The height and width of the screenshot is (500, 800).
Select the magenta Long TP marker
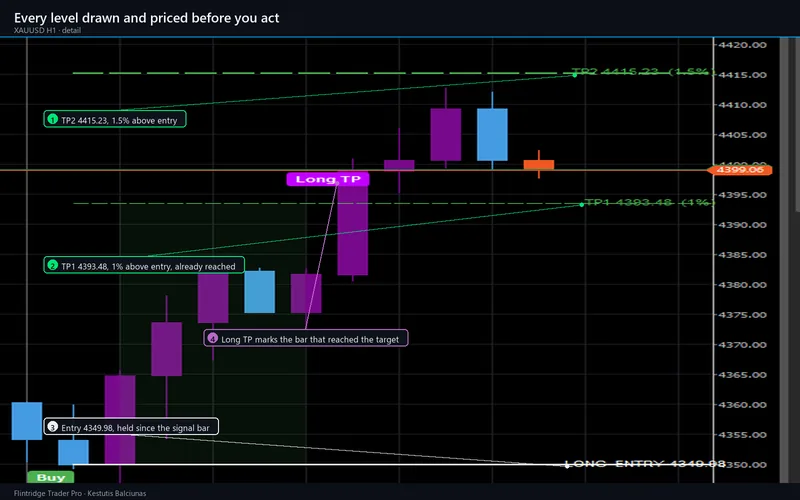[328, 179]
